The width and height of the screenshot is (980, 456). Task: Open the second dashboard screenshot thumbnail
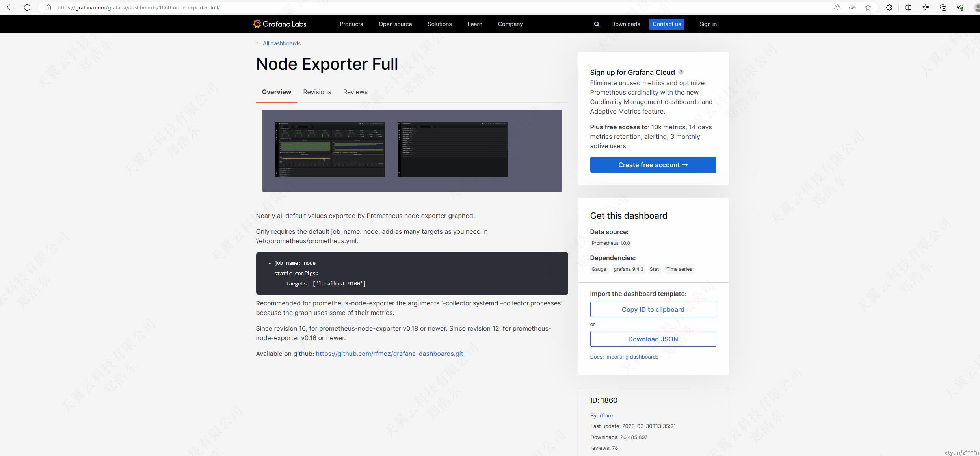pos(452,149)
